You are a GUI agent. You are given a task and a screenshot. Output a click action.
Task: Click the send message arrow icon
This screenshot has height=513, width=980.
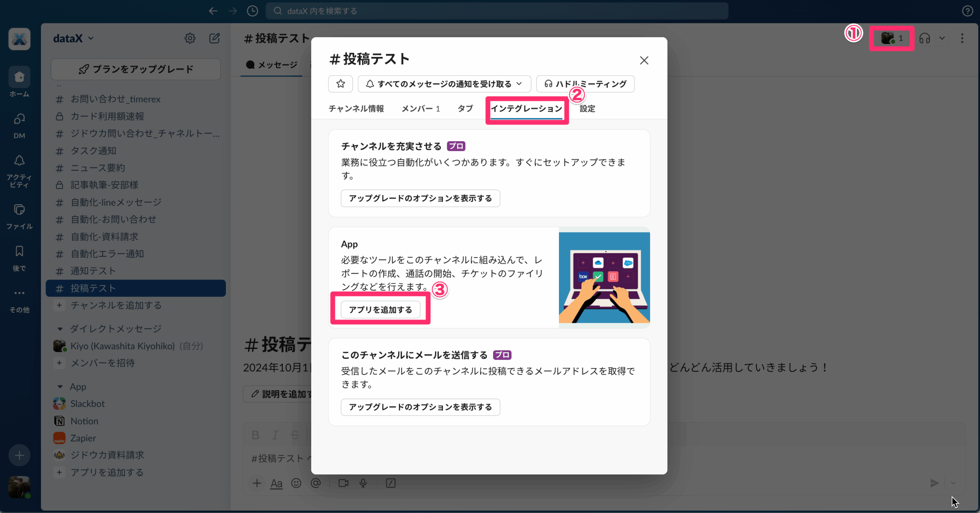[x=934, y=483]
